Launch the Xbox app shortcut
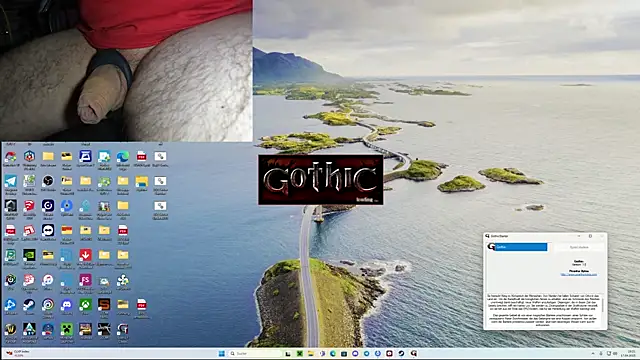The width and height of the screenshot is (640, 360). click(x=85, y=304)
